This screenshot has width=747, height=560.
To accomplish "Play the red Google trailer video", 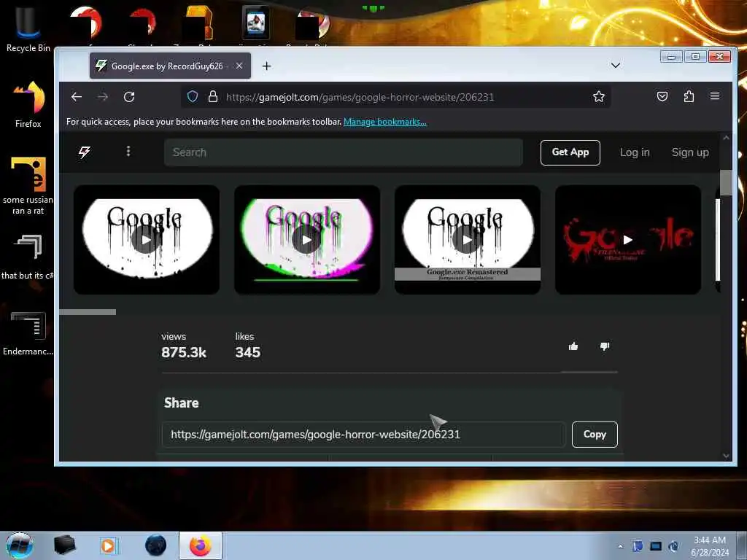I will tap(628, 239).
